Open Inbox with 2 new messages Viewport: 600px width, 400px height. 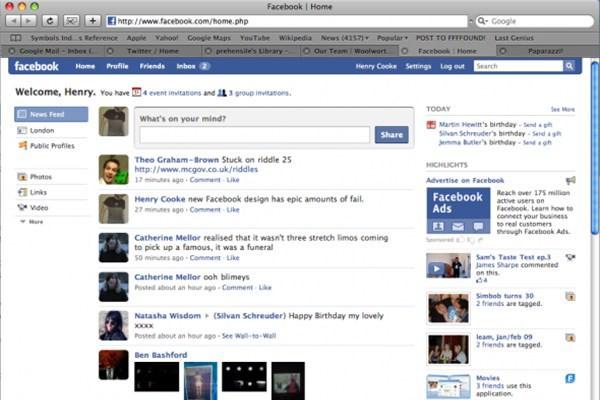click(x=193, y=66)
